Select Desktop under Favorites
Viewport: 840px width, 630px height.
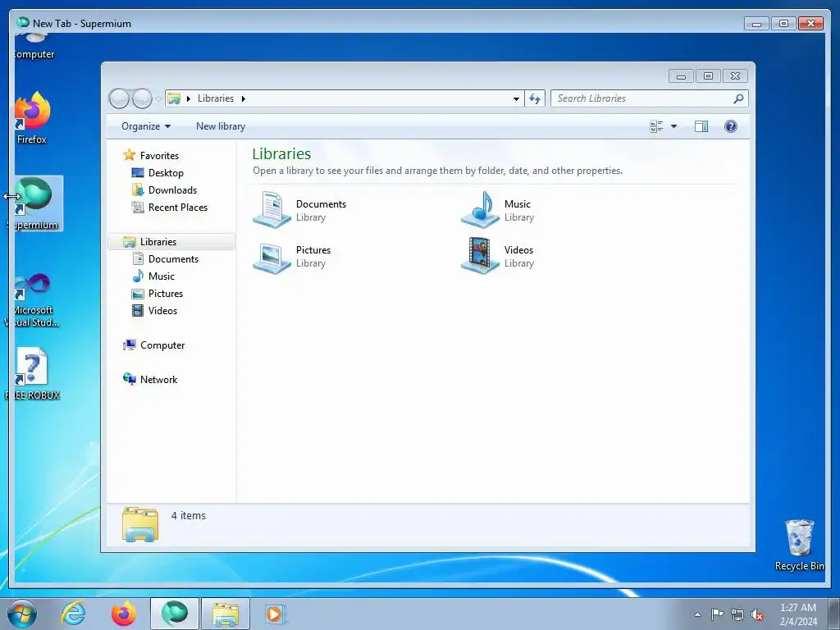click(x=166, y=173)
